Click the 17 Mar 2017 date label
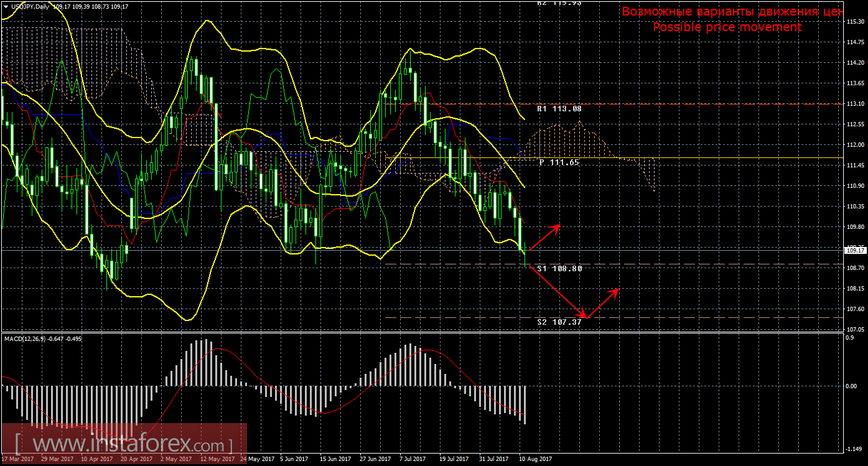 pyautogui.click(x=18, y=459)
